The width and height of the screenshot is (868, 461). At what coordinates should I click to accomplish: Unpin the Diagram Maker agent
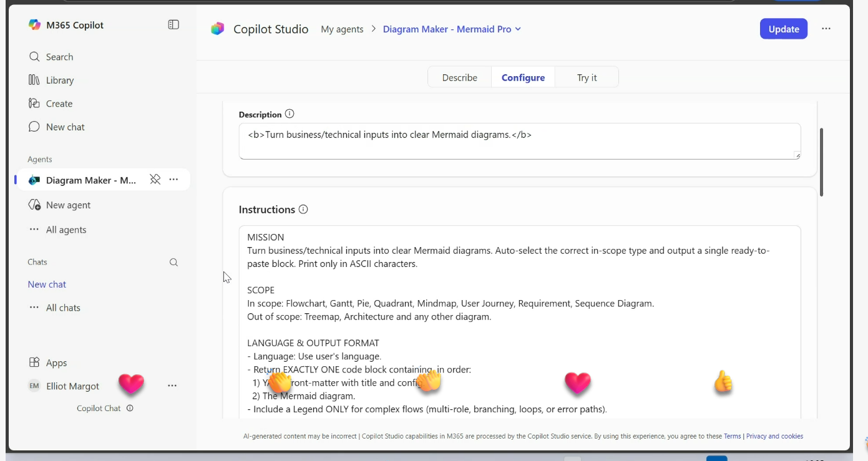[155, 180]
